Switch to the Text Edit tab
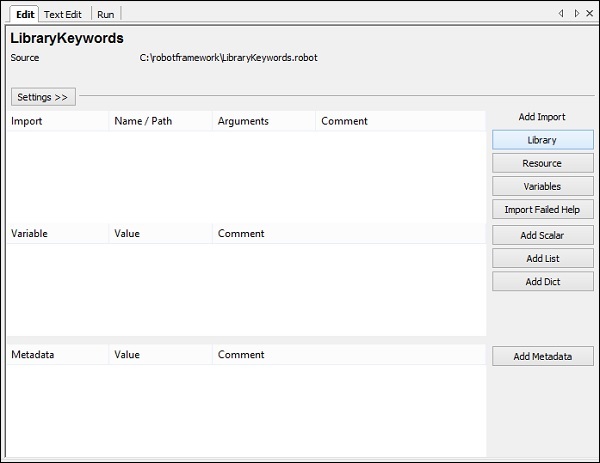This screenshot has width=600, height=463. (x=65, y=14)
